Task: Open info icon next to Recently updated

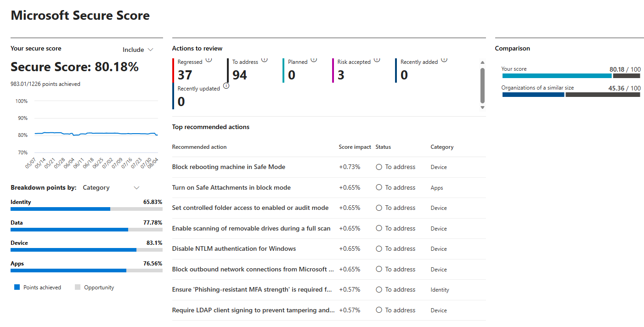Action: click(226, 86)
